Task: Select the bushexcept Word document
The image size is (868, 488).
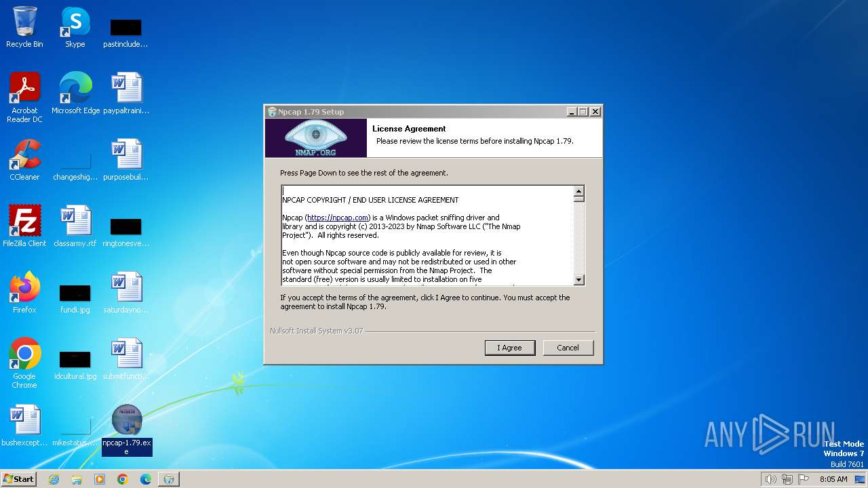Action: click(x=24, y=426)
